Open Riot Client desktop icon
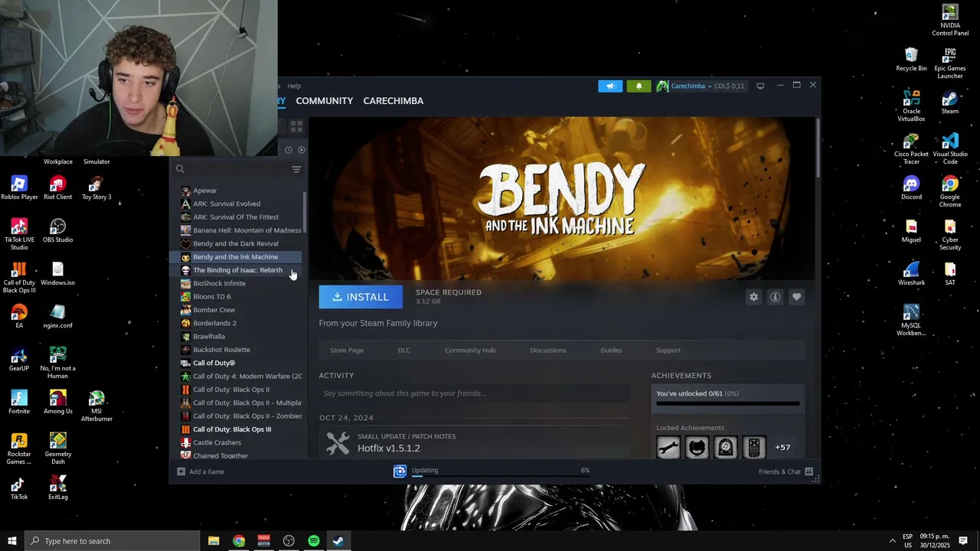980x551 pixels. coord(57,187)
